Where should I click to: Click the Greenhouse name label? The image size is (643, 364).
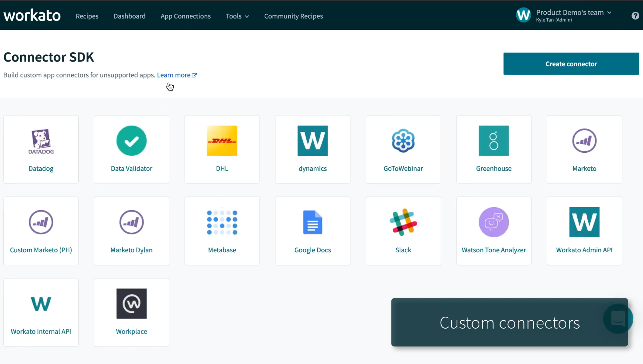(494, 168)
